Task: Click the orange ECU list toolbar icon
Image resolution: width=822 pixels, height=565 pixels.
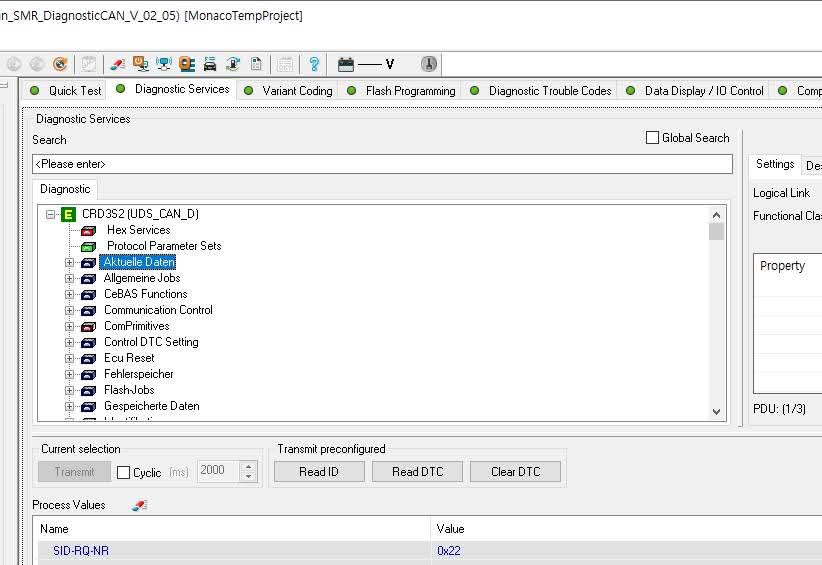Action: click(x=187, y=64)
